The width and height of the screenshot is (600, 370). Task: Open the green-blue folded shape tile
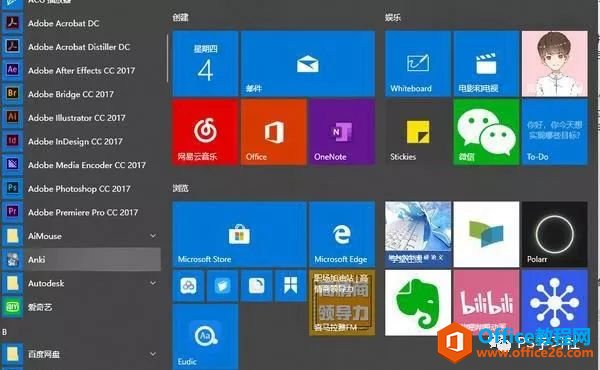tap(486, 234)
